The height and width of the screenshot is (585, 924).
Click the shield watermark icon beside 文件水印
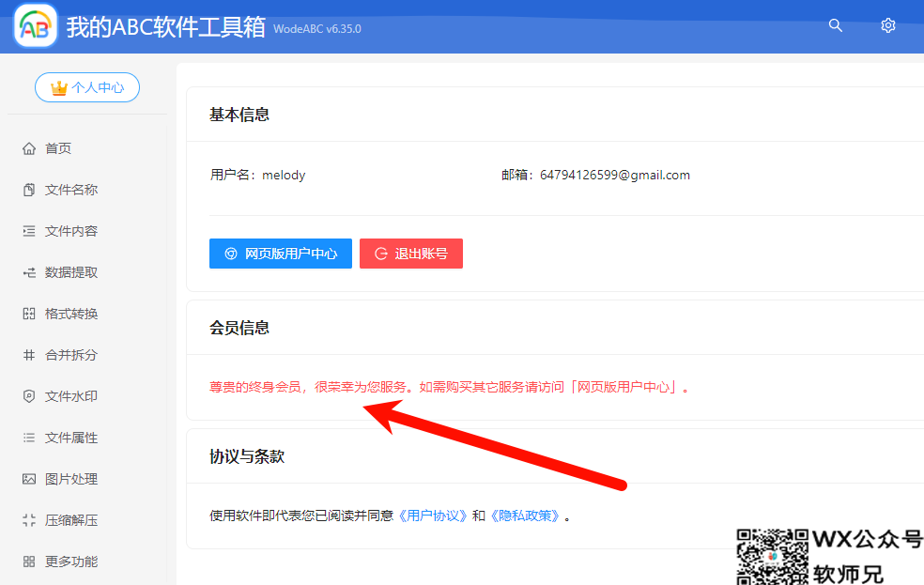[x=29, y=396]
